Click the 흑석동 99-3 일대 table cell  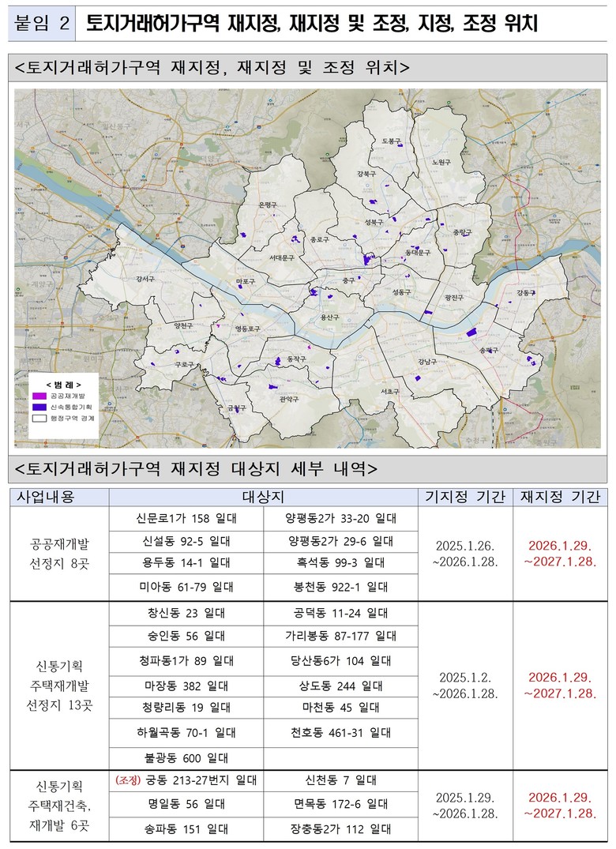click(340, 563)
